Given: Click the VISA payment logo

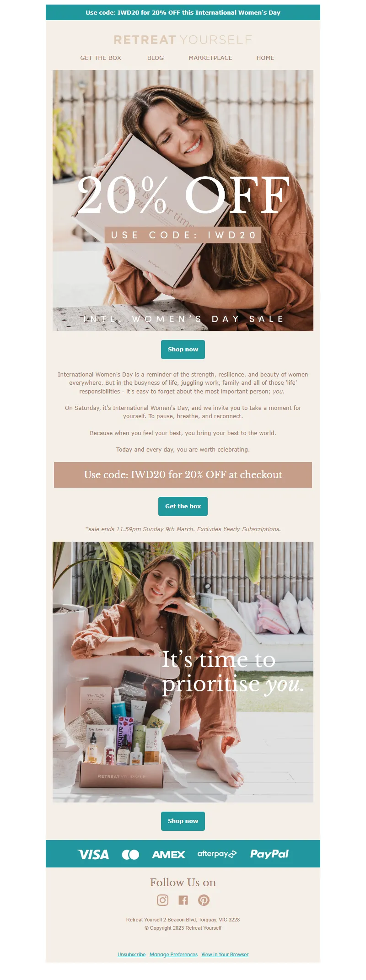Looking at the screenshot, I should click(x=93, y=854).
